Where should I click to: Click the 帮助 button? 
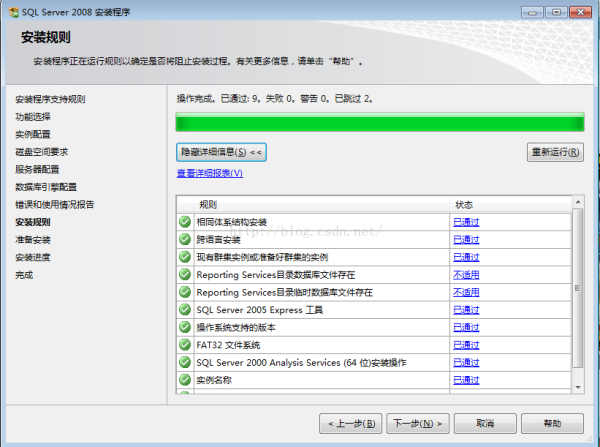tap(553, 423)
